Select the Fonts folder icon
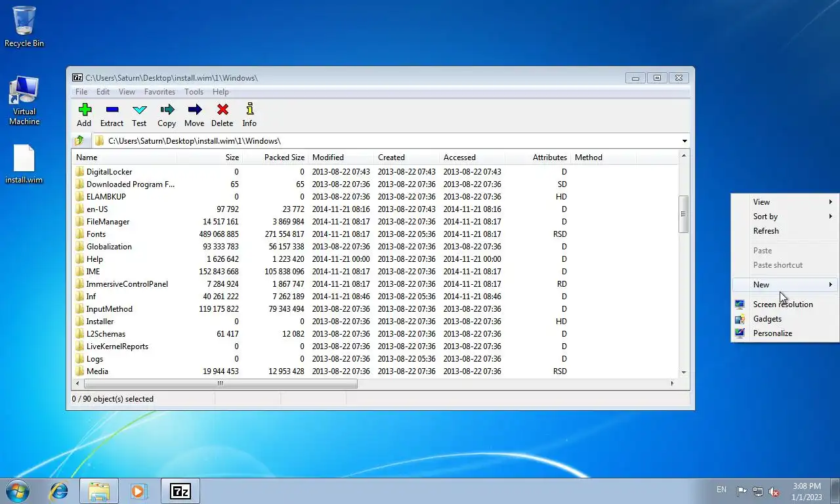The width and height of the screenshot is (840, 504). click(x=79, y=234)
